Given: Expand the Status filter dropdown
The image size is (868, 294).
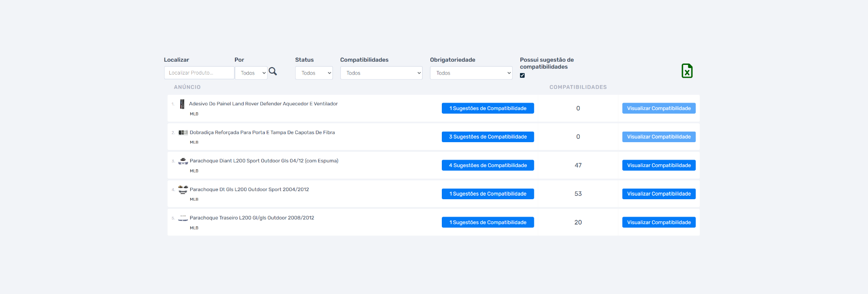Looking at the screenshot, I should [314, 73].
